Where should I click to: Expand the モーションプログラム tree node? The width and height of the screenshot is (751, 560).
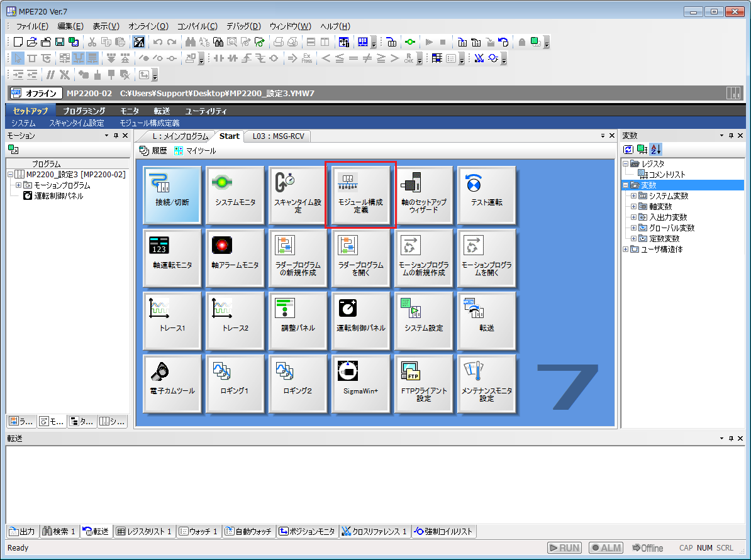(18, 185)
